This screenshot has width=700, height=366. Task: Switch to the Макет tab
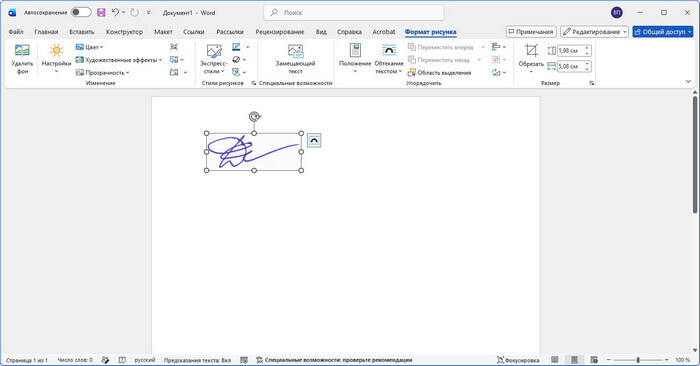pos(163,32)
